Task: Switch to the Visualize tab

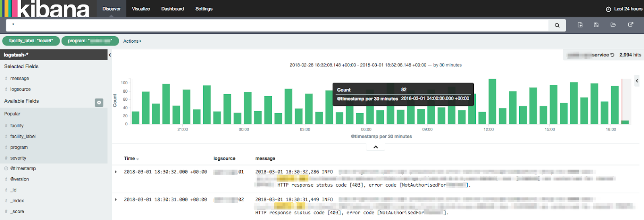Action: pyautogui.click(x=141, y=9)
